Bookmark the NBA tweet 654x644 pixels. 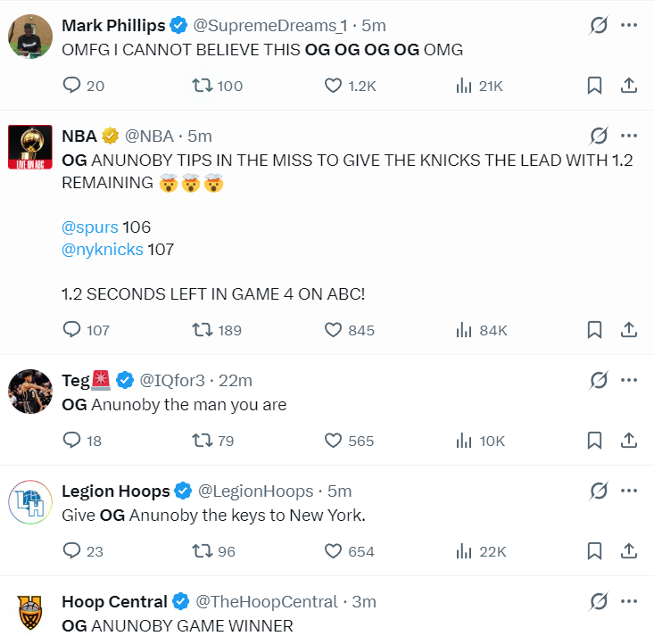(594, 330)
